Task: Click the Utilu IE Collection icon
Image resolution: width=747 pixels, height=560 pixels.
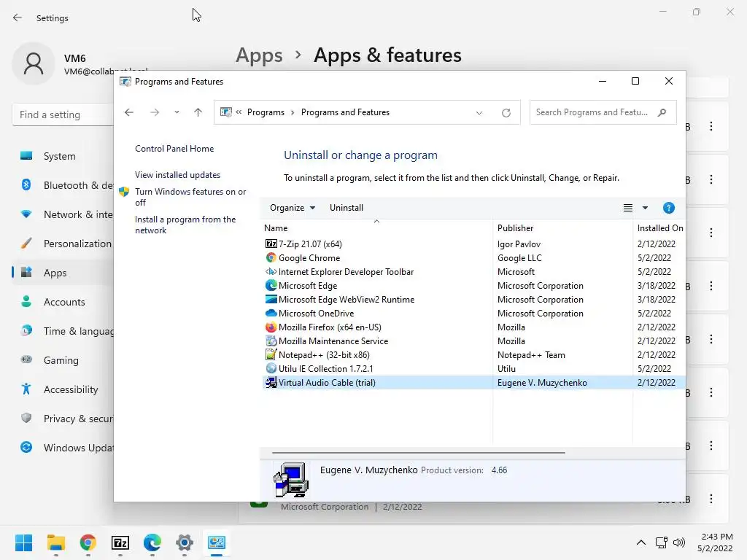Action: [x=271, y=368]
